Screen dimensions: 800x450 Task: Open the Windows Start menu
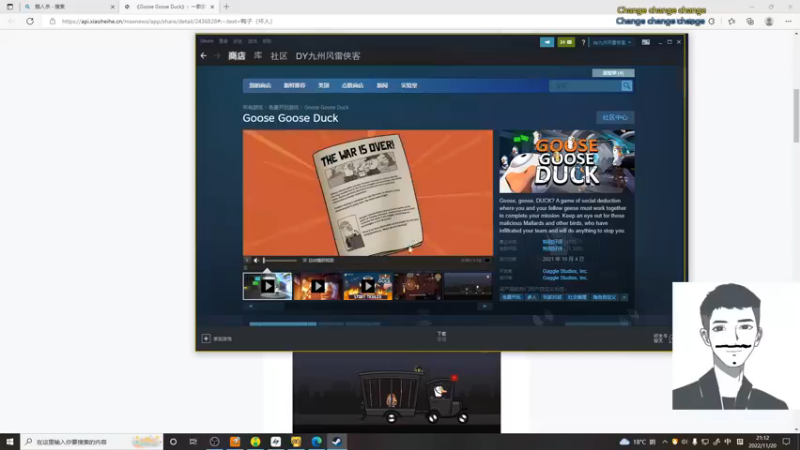click(x=10, y=442)
